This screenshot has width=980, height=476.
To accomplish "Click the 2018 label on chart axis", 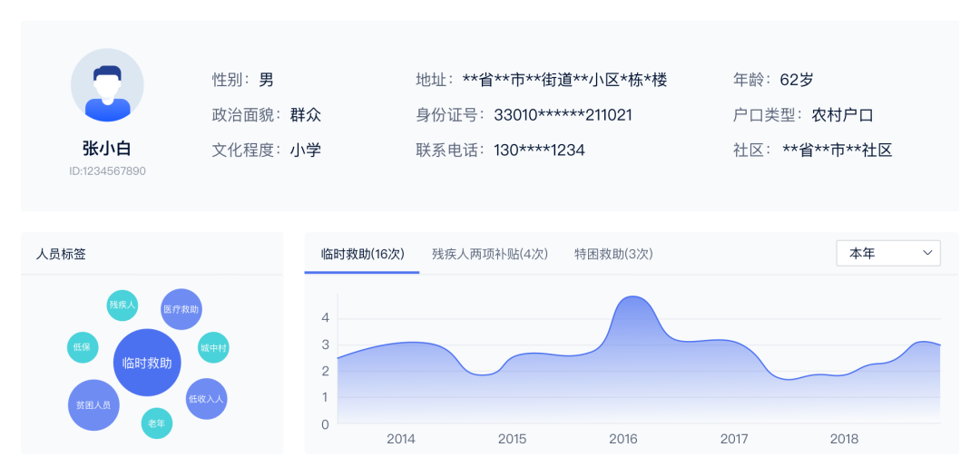I will pos(844,439).
